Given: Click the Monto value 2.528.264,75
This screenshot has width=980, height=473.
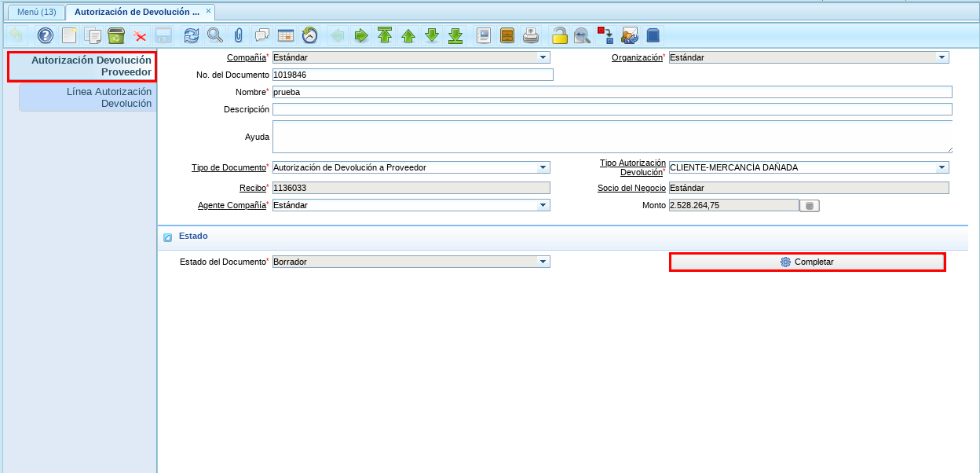Looking at the screenshot, I should tap(733, 205).
